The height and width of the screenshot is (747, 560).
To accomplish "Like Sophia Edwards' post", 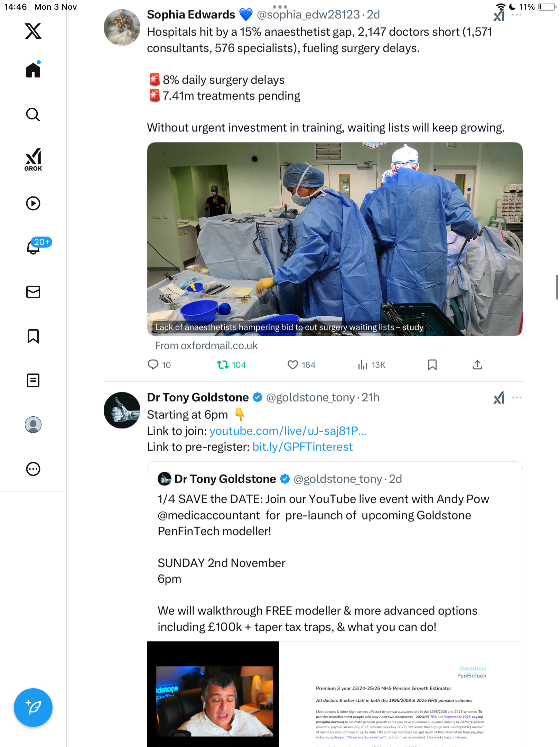I will pos(293,365).
